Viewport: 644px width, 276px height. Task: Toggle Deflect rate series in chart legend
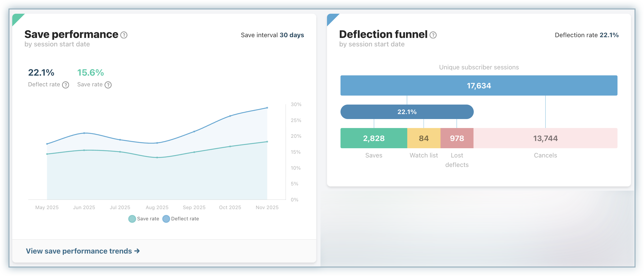point(180,219)
